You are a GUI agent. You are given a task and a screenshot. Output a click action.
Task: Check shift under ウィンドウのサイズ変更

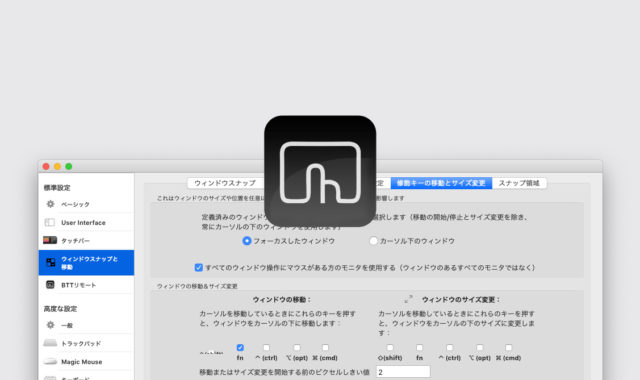point(390,347)
